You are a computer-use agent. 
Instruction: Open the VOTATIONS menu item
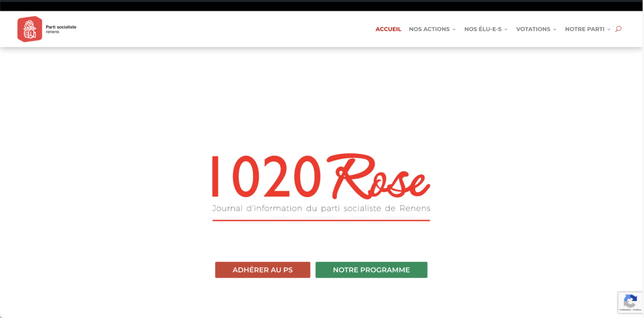pyautogui.click(x=533, y=29)
